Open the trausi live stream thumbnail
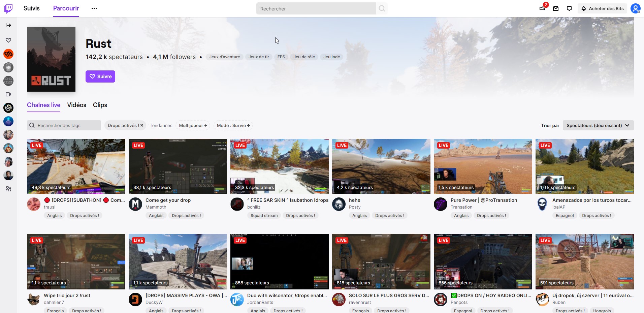The height and width of the screenshot is (313, 644). click(x=76, y=166)
